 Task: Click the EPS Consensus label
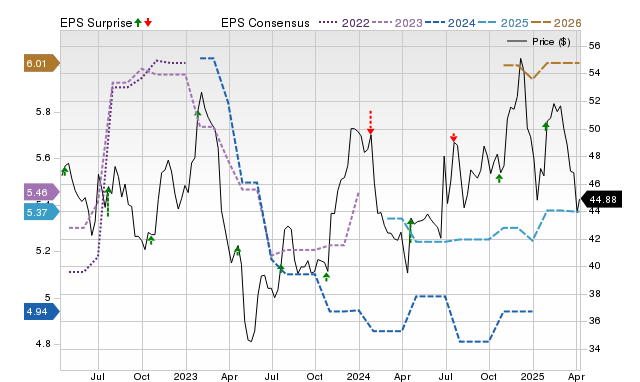click(265, 23)
